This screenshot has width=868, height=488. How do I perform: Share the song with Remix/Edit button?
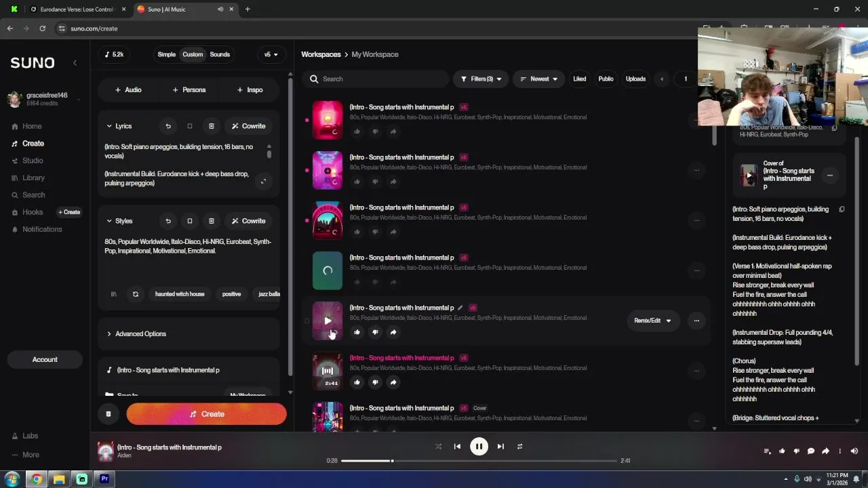tap(393, 332)
